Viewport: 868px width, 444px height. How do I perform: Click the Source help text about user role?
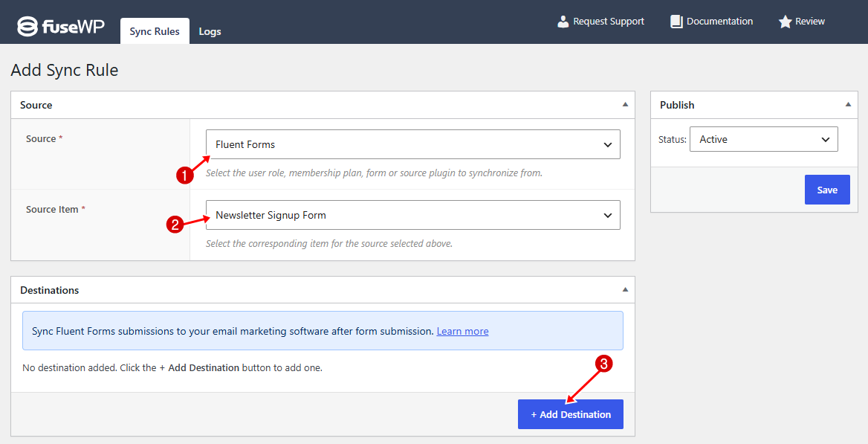tap(375, 173)
